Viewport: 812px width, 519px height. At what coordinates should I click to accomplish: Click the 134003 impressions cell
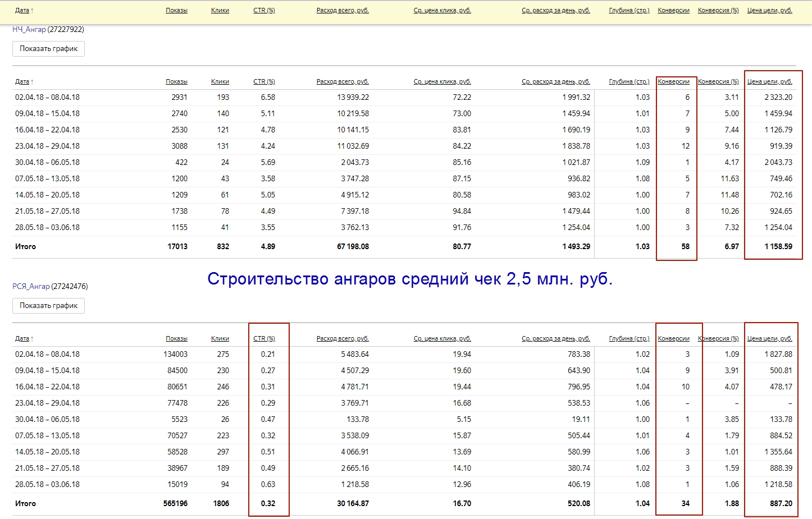[x=175, y=354]
